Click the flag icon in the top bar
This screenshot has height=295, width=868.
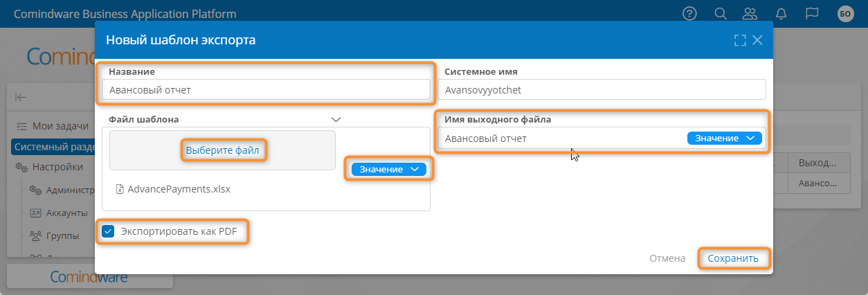coord(812,13)
